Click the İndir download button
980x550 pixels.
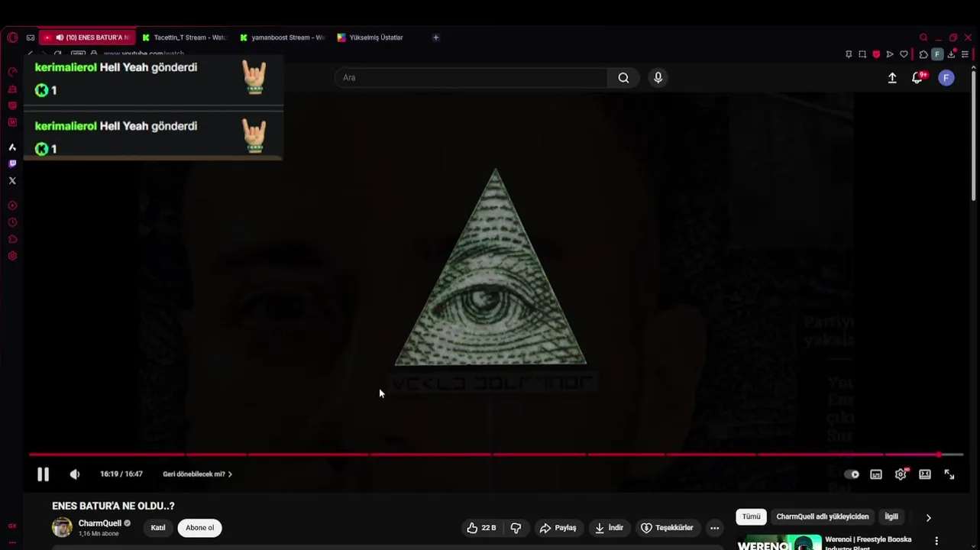[x=610, y=528]
